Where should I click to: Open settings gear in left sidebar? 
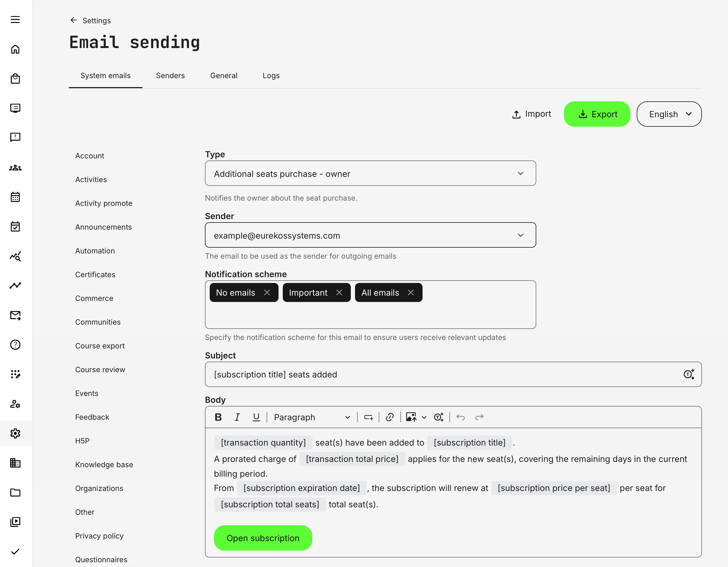point(15,434)
